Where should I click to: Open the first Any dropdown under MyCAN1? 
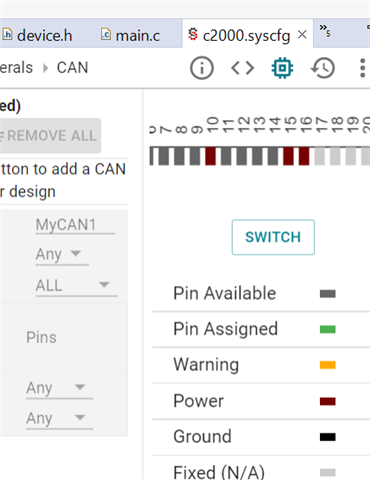62,254
